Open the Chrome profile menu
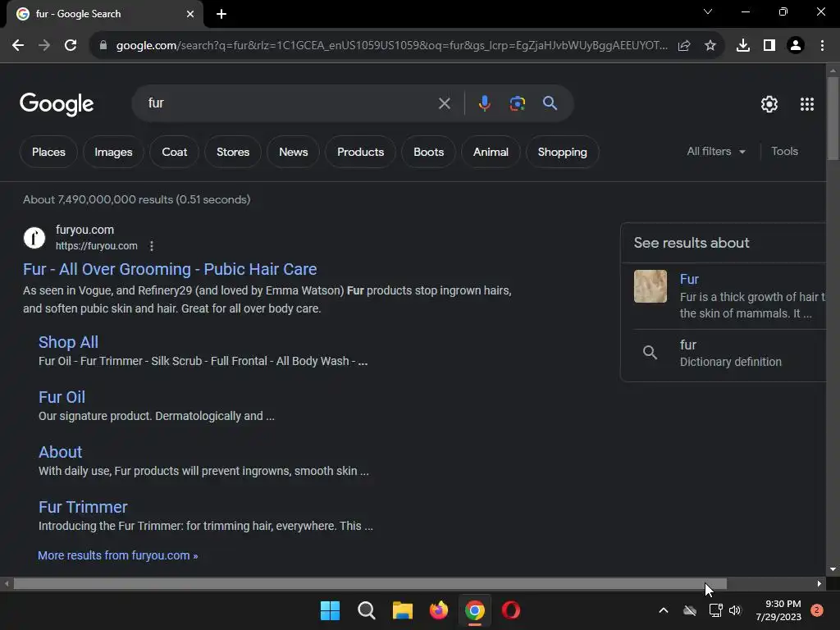The width and height of the screenshot is (840, 630). click(796, 46)
